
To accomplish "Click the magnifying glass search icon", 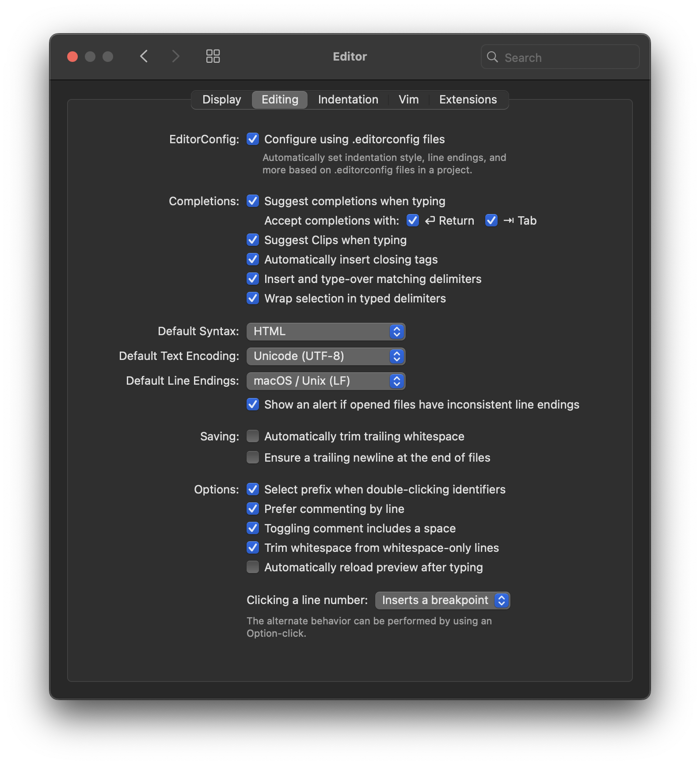I will coord(492,57).
